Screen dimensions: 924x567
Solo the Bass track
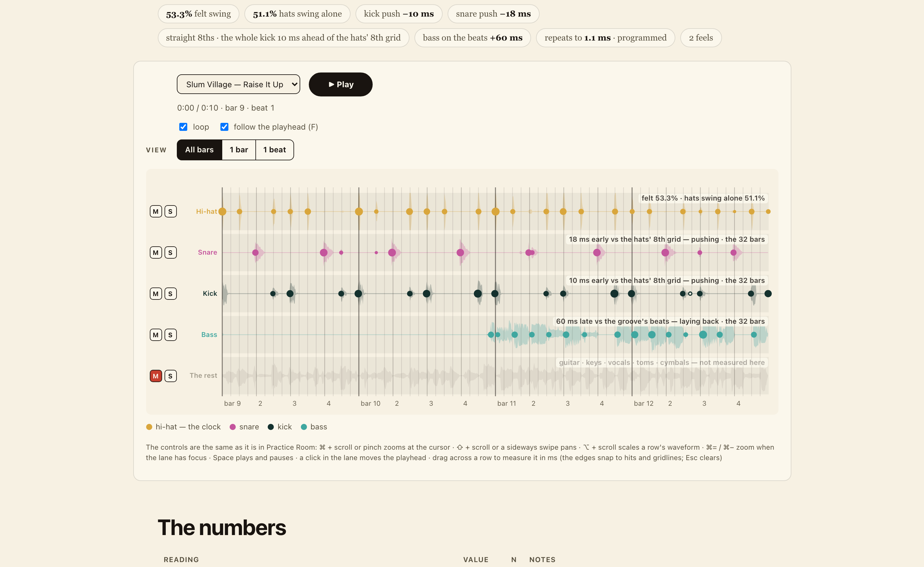pyautogui.click(x=170, y=335)
